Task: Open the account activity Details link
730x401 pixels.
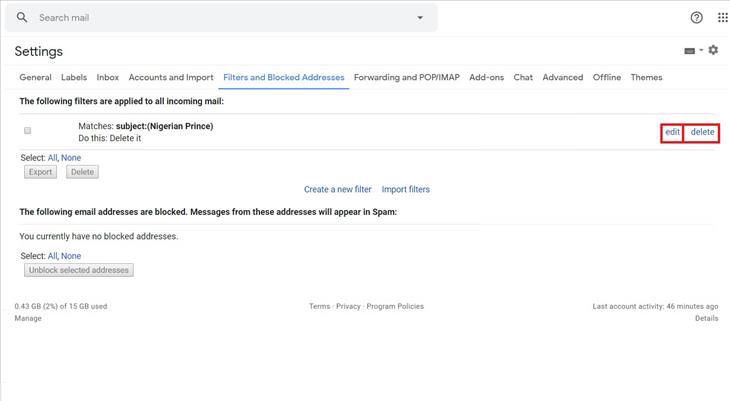Action: tap(706, 319)
